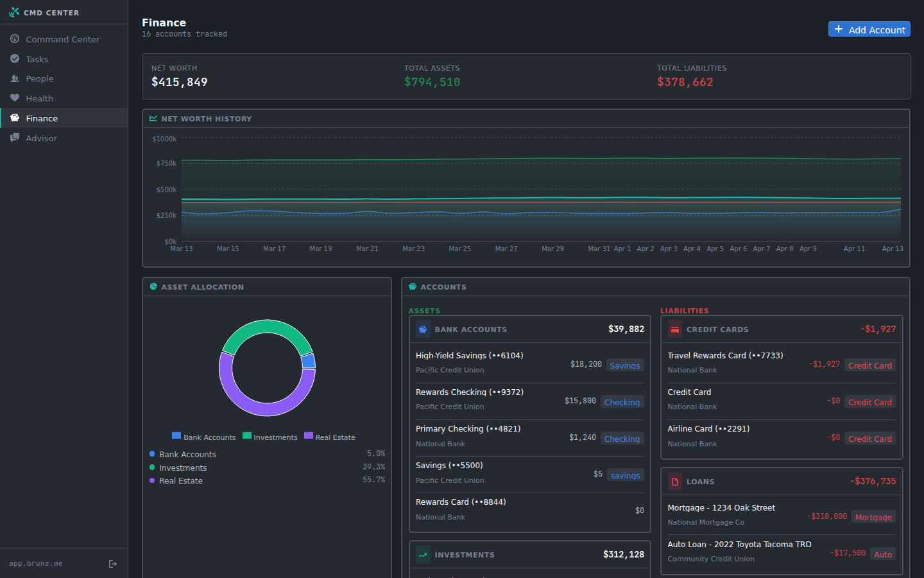Click the Investments trend icon
924x578 pixels.
(423, 554)
